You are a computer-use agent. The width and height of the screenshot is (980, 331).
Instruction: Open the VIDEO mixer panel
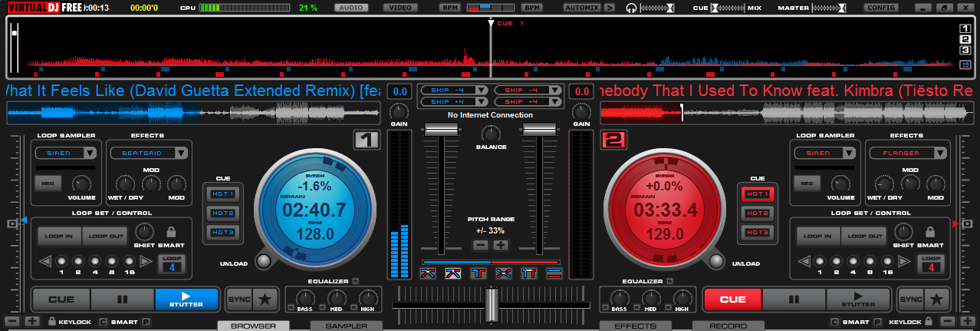[400, 8]
